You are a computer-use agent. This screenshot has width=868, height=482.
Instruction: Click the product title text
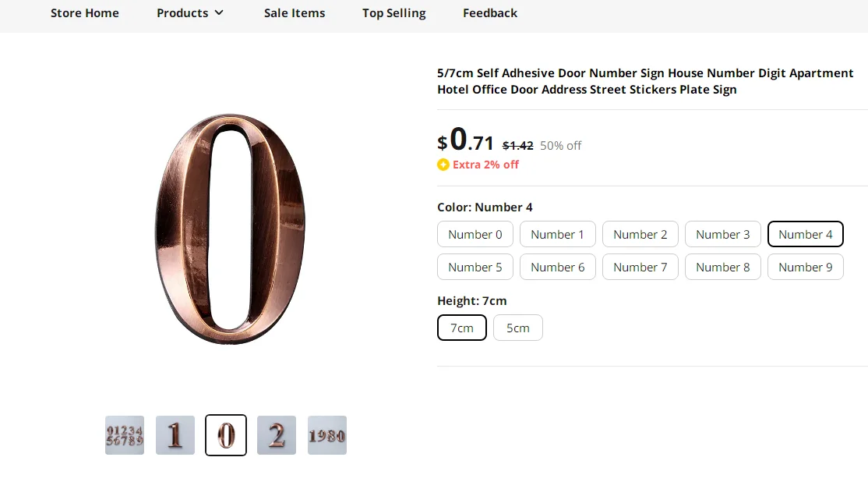point(645,81)
